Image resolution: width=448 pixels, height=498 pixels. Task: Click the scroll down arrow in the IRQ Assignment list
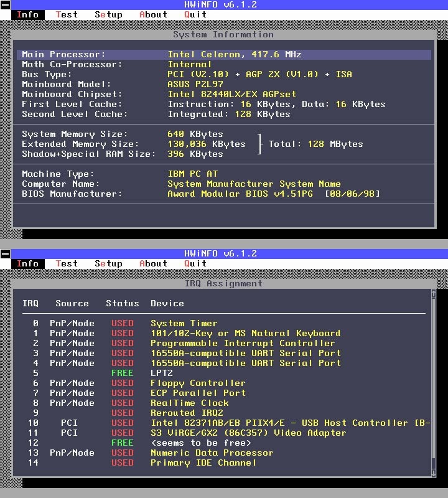click(434, 472)
